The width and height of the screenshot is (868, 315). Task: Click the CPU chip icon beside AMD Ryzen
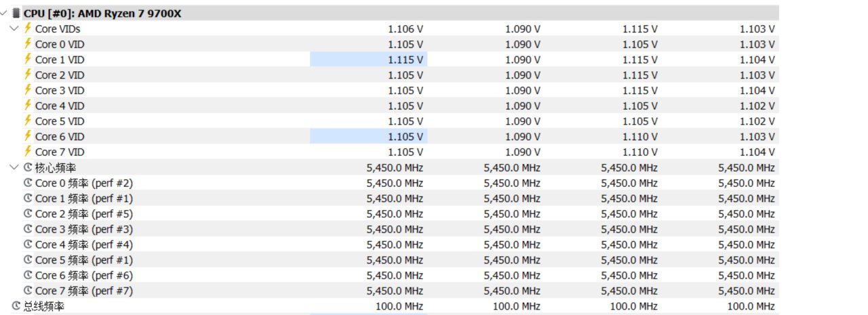tap(16, 13)
